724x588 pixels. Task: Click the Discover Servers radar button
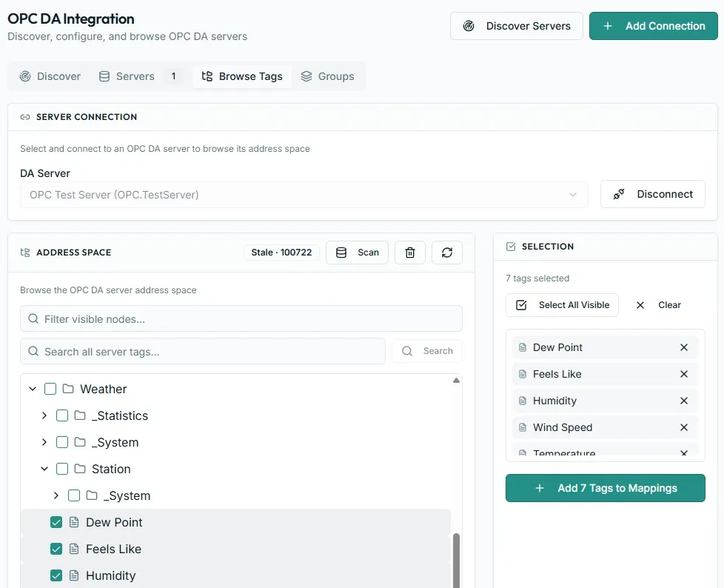[x=516, y=26]
